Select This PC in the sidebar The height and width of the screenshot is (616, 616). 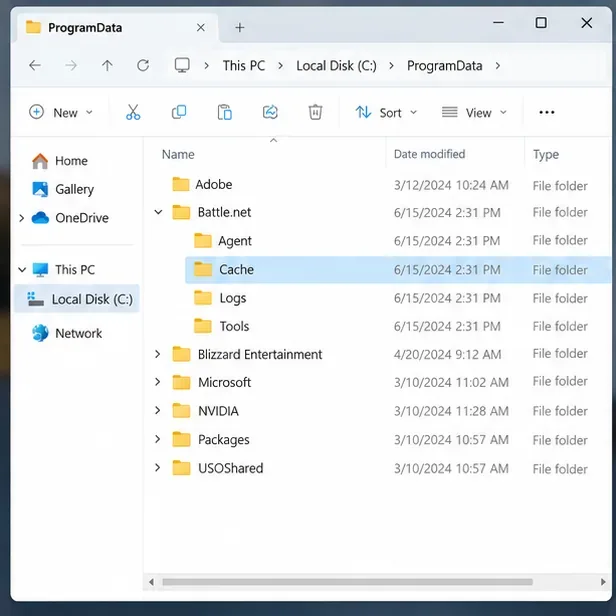point(63,270)
